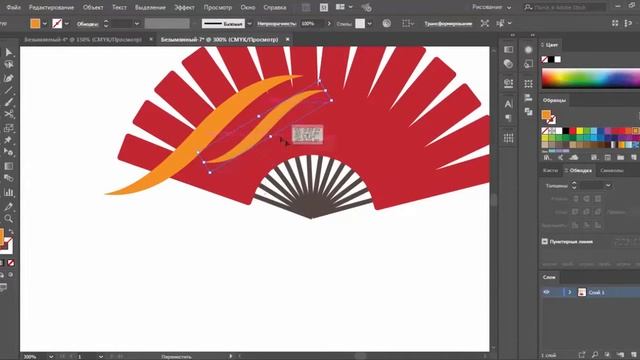This screenshot has height=360, width=640.
Task: Open the Просмотр menu
Action: [x=218, y=7]
